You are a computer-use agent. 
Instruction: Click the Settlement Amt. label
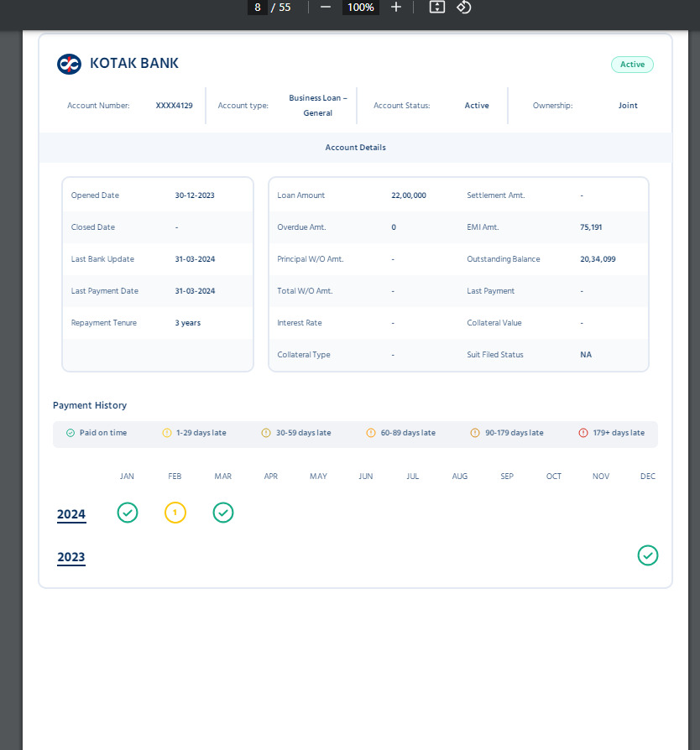496,195
